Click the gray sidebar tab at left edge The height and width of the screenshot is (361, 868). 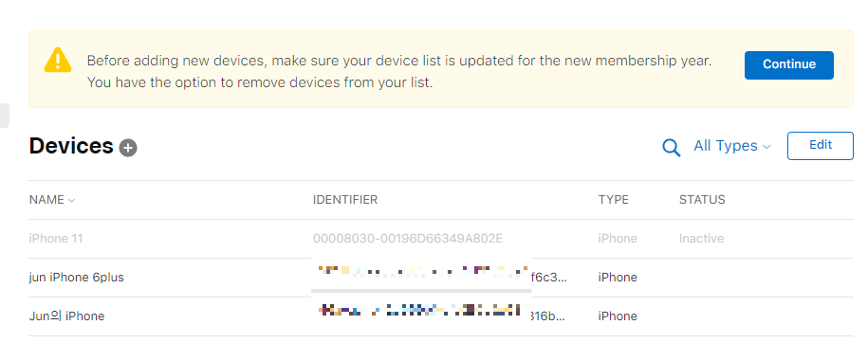[5, 116]
